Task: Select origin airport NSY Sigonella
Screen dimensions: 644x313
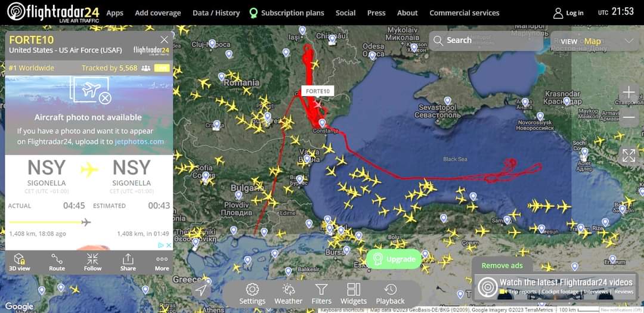Action: click(47, 172)
